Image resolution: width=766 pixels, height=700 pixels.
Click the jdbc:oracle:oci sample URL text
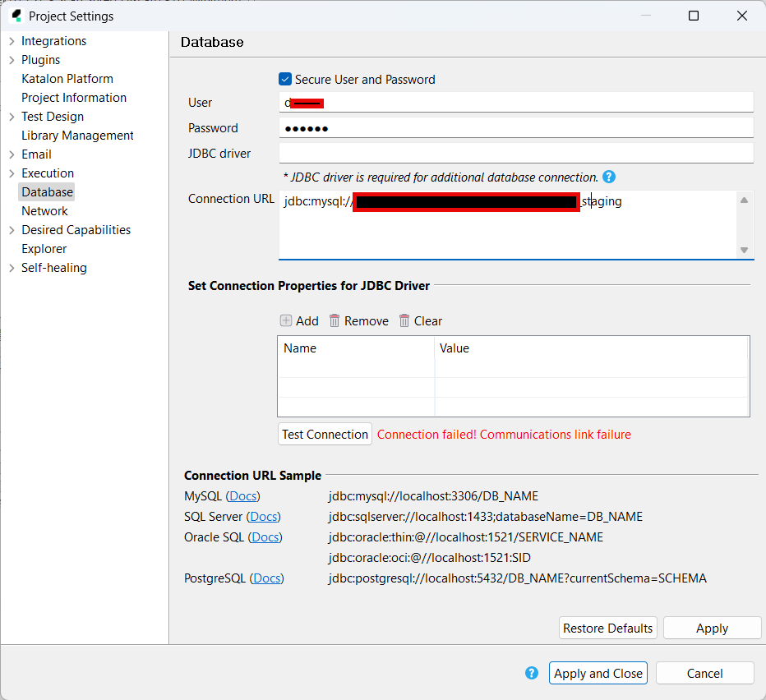pyautogui.click(x=429, y=557)
